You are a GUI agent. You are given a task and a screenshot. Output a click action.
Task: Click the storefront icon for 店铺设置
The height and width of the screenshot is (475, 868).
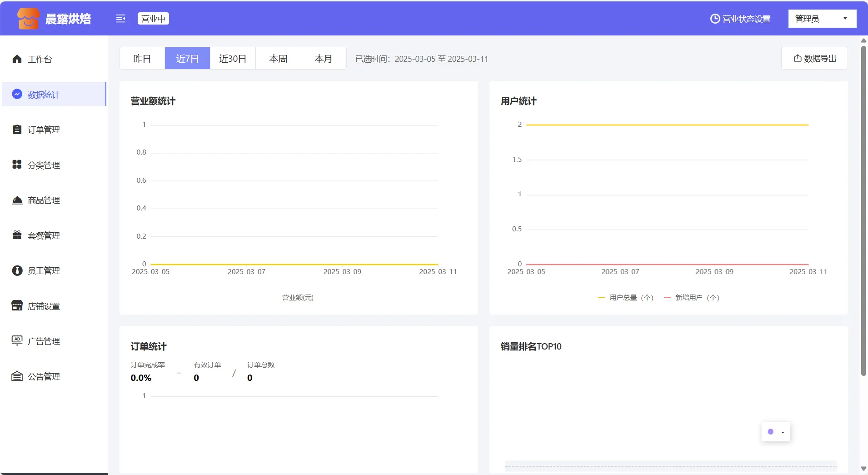click(17, 305)
